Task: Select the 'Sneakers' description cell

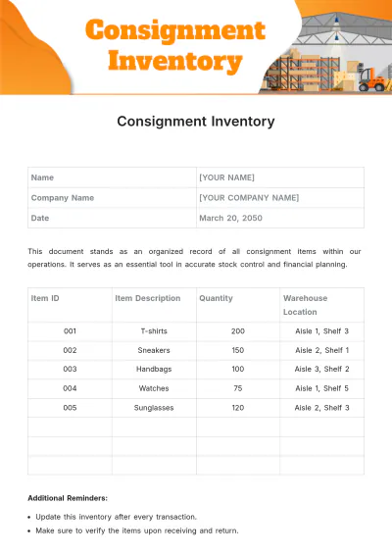Action: click(x=154, y=351)
